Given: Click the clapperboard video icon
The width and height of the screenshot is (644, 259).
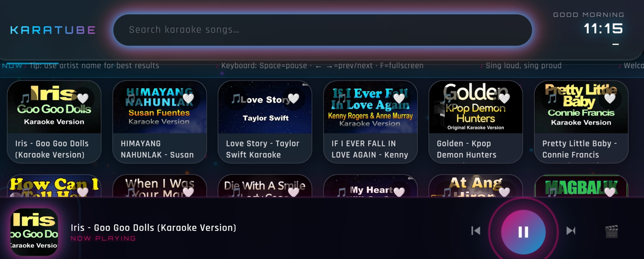Looking at the screenshot, I should click(x=611, y=232).
